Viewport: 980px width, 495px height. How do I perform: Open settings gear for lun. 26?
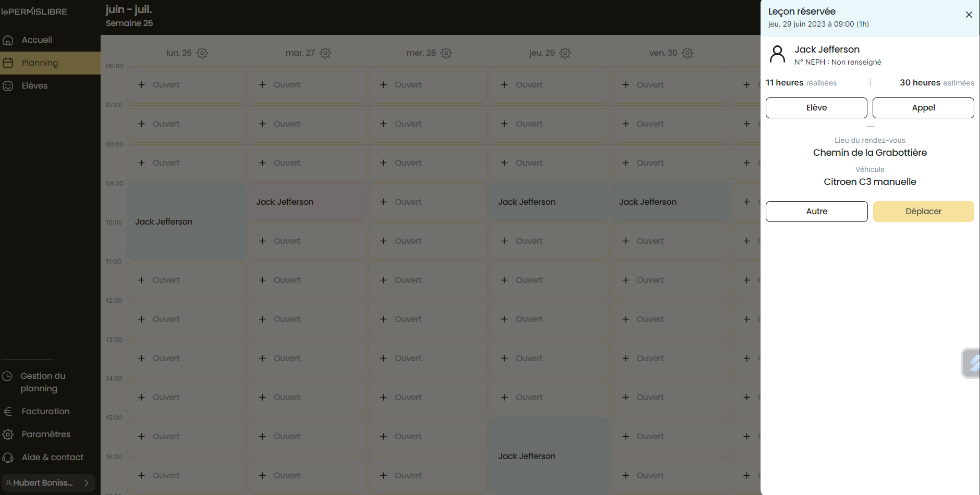202,53
